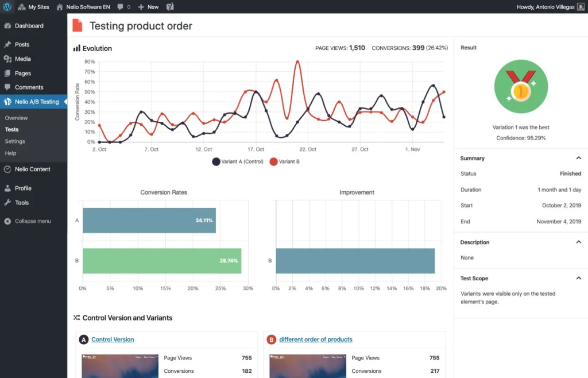Viewport: 588px width, 378px height.
Task: Click the Collapse menu arrow icon
Action: pyautogui.click(x=7, y=221)
